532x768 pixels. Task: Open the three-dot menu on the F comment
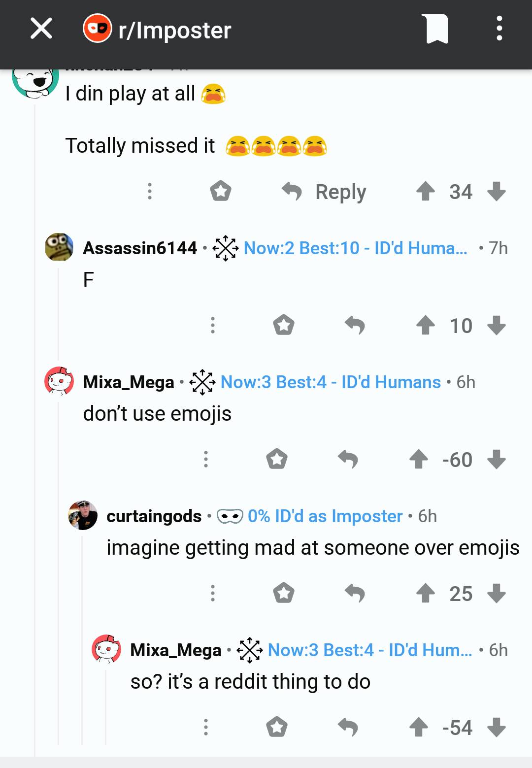(x=212, y=325)
